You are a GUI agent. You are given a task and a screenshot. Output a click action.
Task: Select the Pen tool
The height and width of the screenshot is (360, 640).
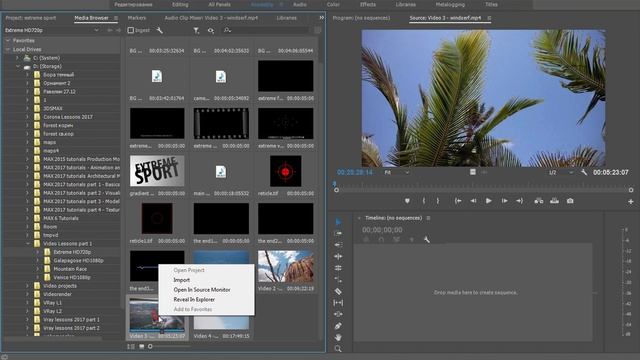[x=338, y=326]
